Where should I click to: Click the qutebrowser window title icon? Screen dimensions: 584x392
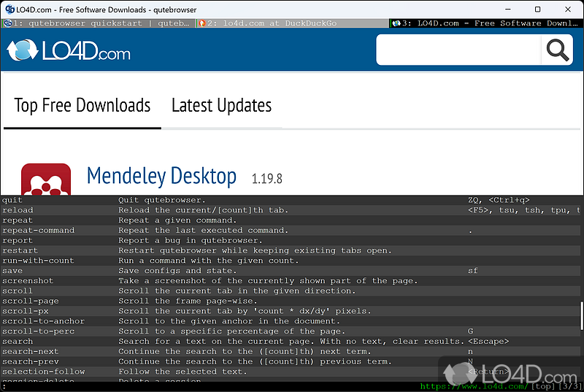(x=9, y=9)
